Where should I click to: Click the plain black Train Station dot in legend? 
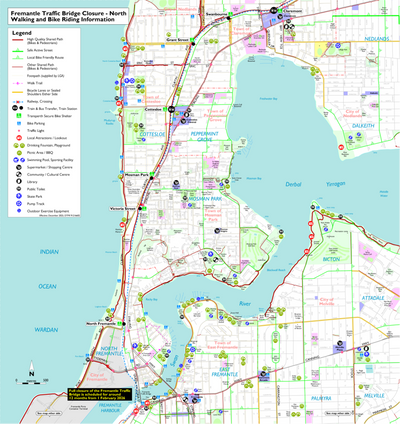[21, 108]
